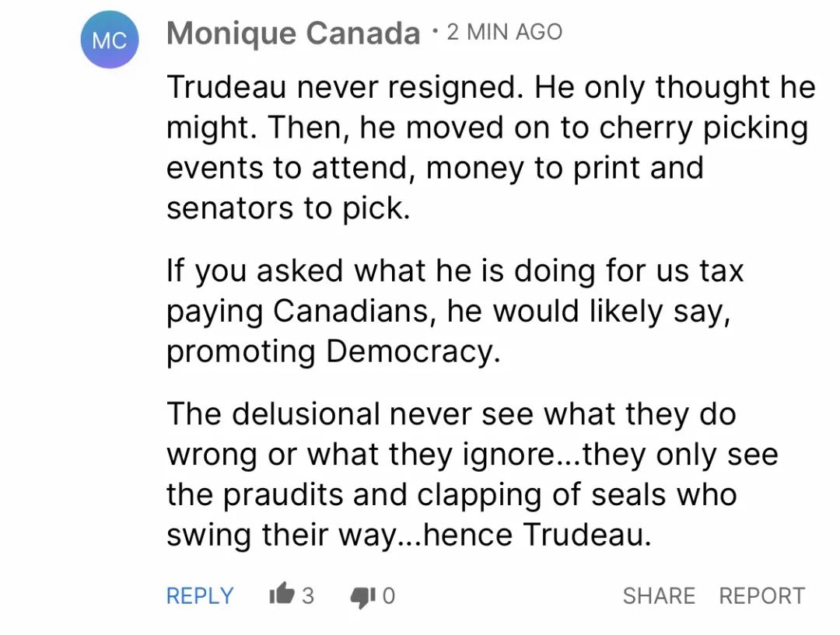Click the phrase 'senators to pick'

tap(289, 208)
